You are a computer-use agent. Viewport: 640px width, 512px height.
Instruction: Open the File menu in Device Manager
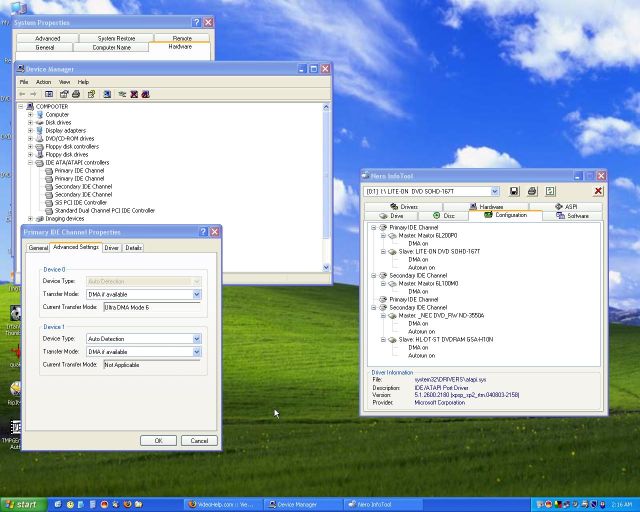24,82
